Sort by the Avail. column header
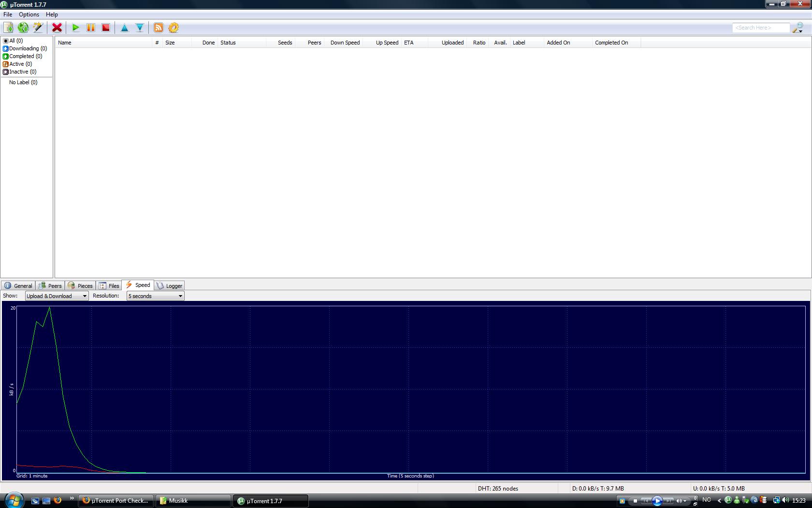The image size is (812, 508). [499, 43]
